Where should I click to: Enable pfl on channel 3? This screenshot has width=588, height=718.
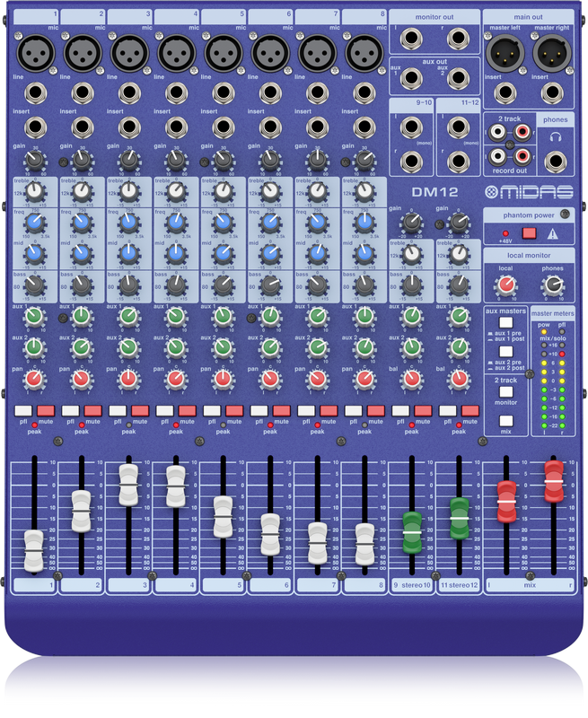(x=118, y=410)
